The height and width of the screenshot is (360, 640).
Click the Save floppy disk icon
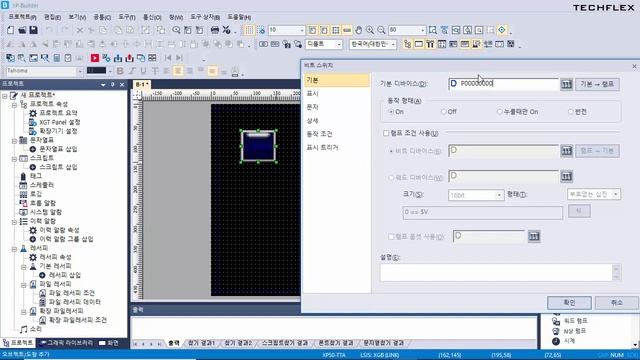[33, 30]
